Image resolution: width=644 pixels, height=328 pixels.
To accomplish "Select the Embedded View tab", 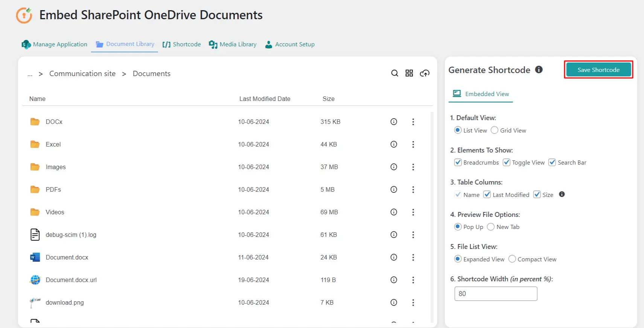I will click(481, 94).
